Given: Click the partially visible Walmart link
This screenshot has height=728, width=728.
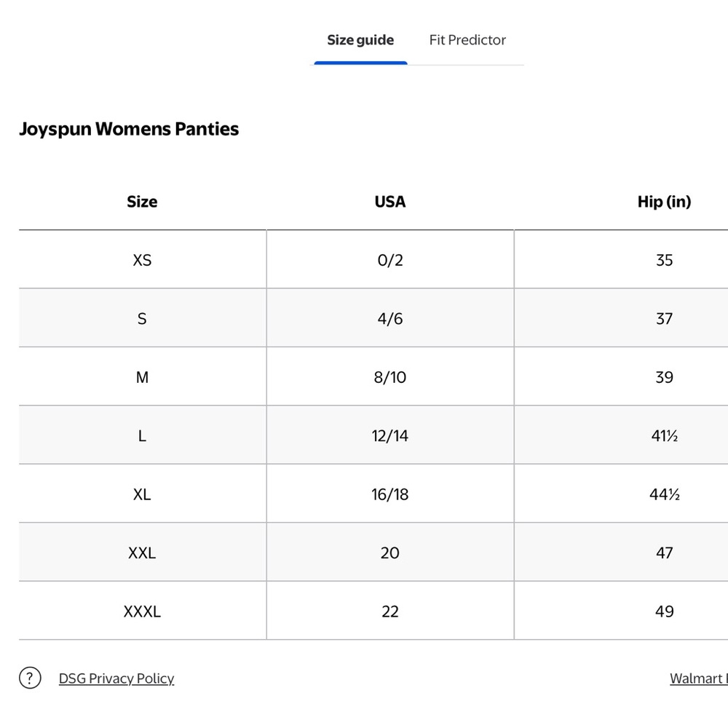Looking at the screenshot, I should pos(698,678).
